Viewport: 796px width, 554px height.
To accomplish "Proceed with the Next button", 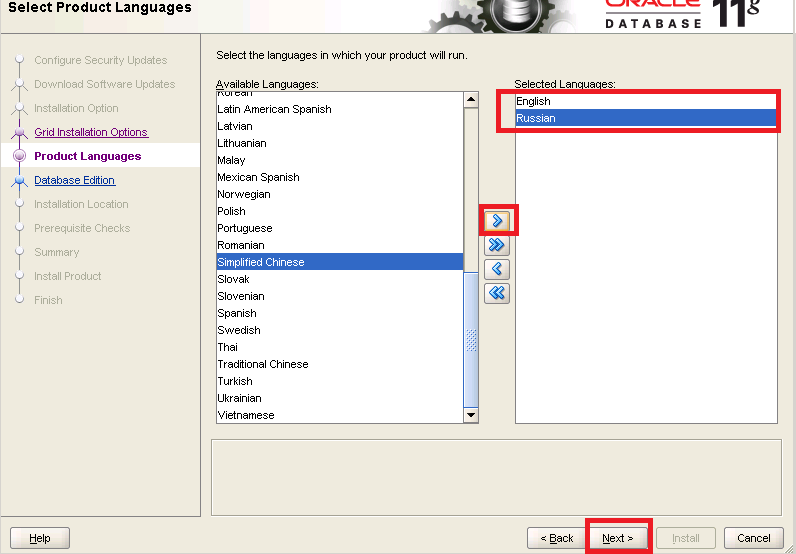I will coord(618,538).
